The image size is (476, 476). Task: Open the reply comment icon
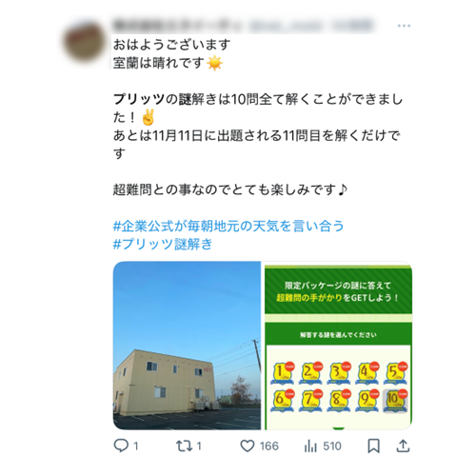click(x=121, y=446)
